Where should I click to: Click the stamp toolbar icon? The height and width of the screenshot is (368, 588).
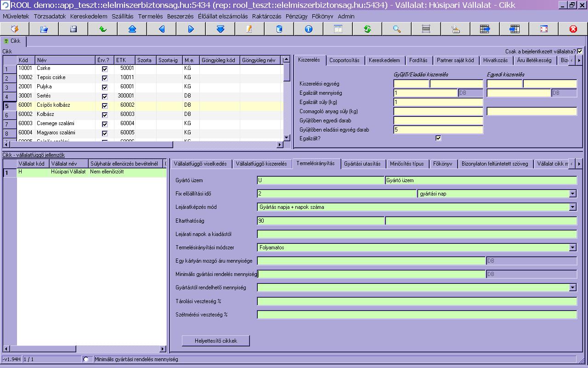pos(455,29)
